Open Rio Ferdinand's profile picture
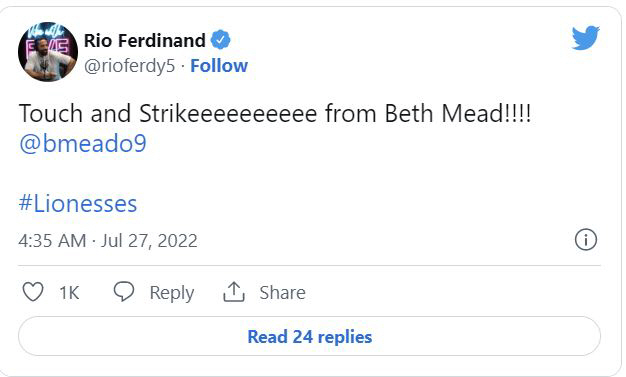The height and width of the screenshot is (377, 626). coord(48,52)
